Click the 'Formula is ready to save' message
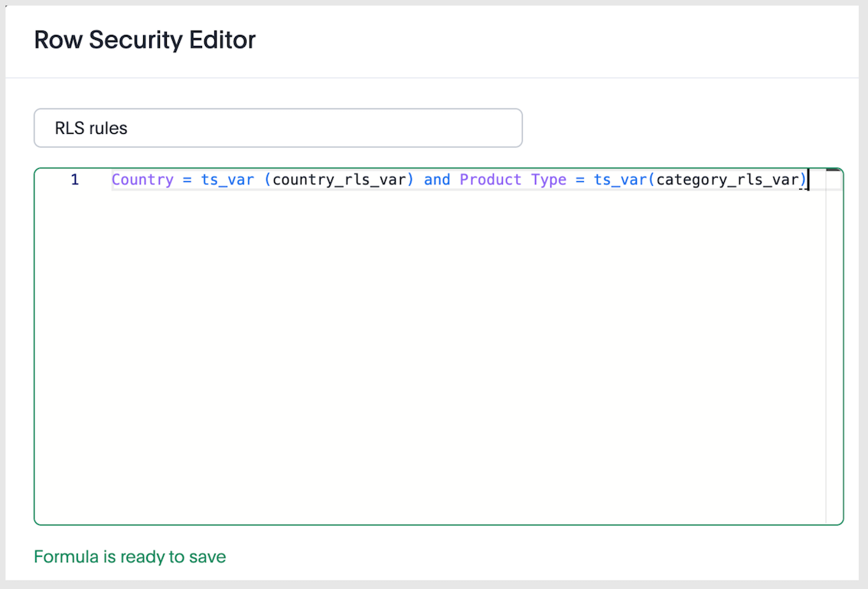This screenshot has height=589, width=868. click(x=129, y=557)
